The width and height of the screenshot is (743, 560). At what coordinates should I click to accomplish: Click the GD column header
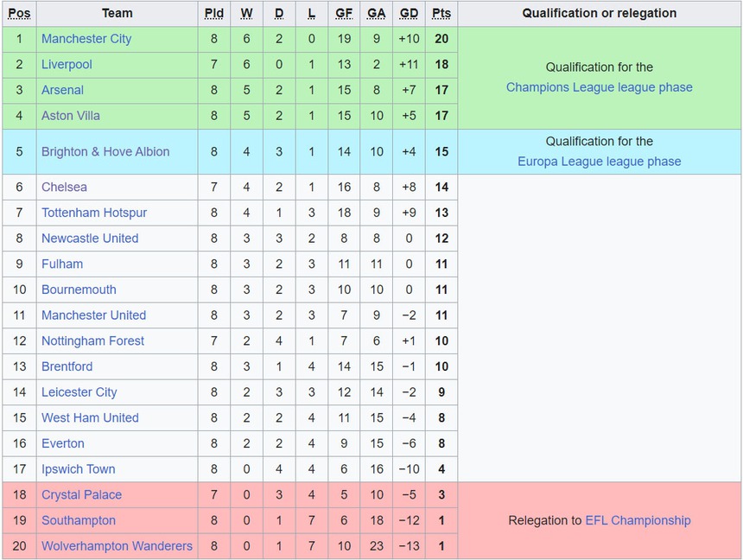click(x=409, y=13)
